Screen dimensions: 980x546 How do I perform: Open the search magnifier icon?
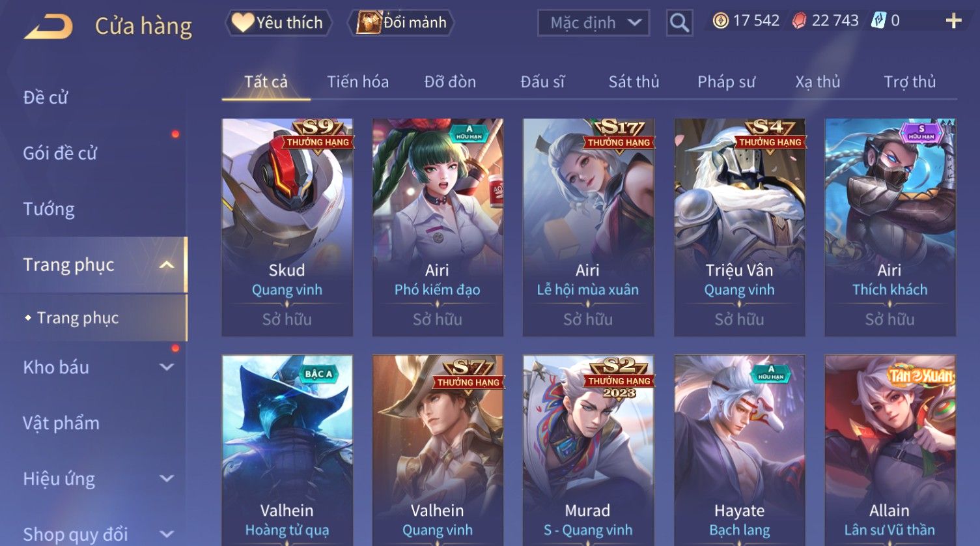tap(679, 23)
